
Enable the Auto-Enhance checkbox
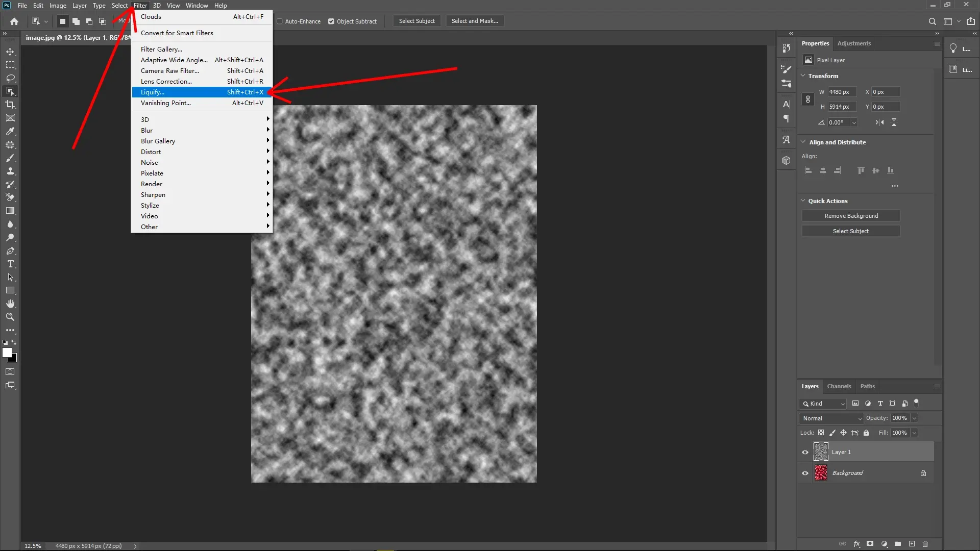pos(281,21)
